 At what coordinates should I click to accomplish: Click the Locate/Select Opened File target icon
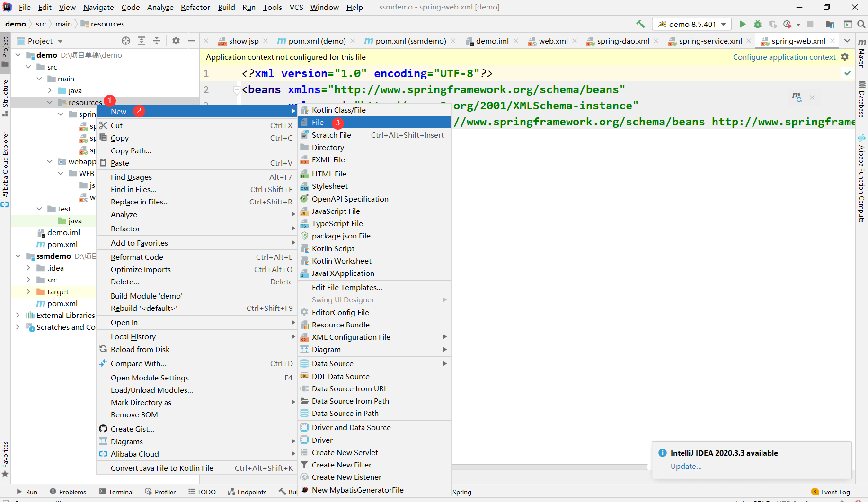tap(126, 41)
